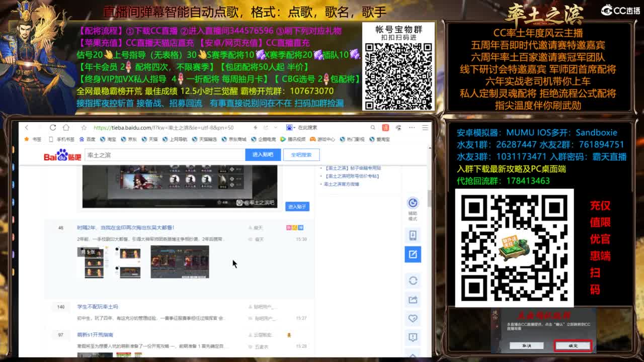Open post 学生不配玩率土吗
The image size is (644, 362).
pos(98,307)
